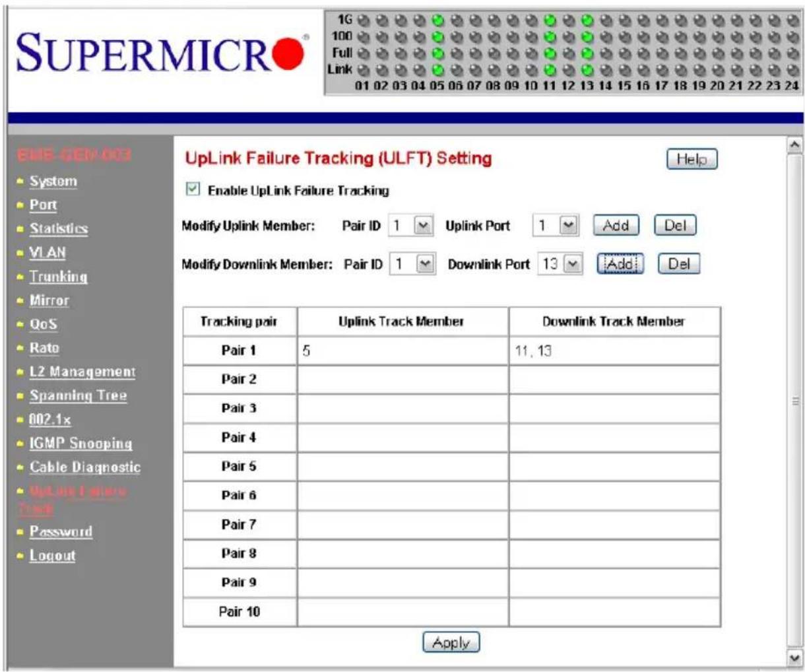The image size is (805, 672).
Task: Click Logout in the sidebar
Action: (52, 555)
